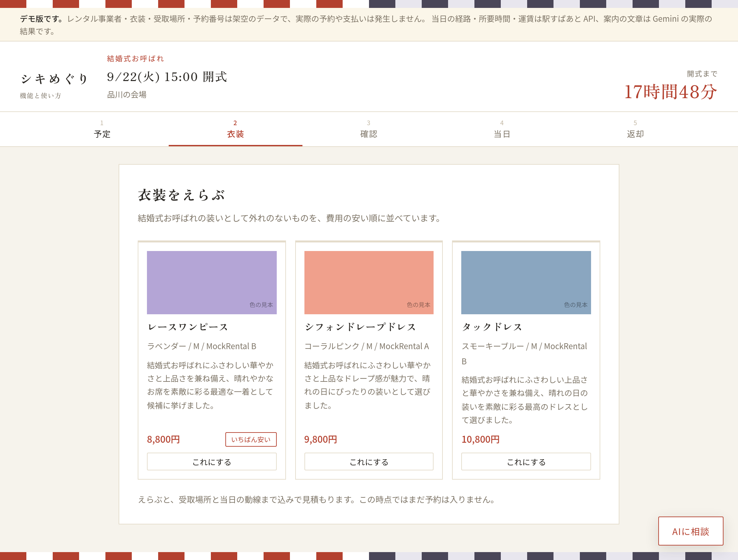The image size is (738, 560).
Task: Click the シフォンドレープドレス title
Action: coord(360,327)
